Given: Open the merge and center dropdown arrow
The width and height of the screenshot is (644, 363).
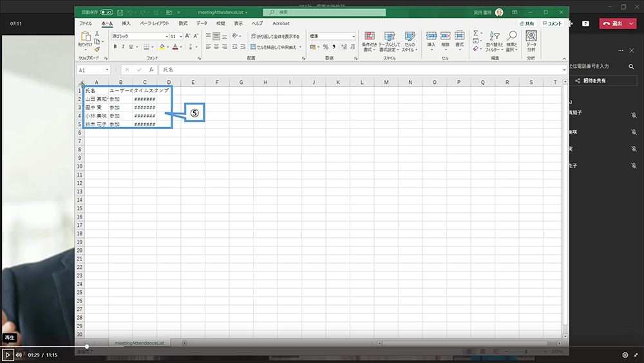Looking at the screenshot, I should 300,47.
